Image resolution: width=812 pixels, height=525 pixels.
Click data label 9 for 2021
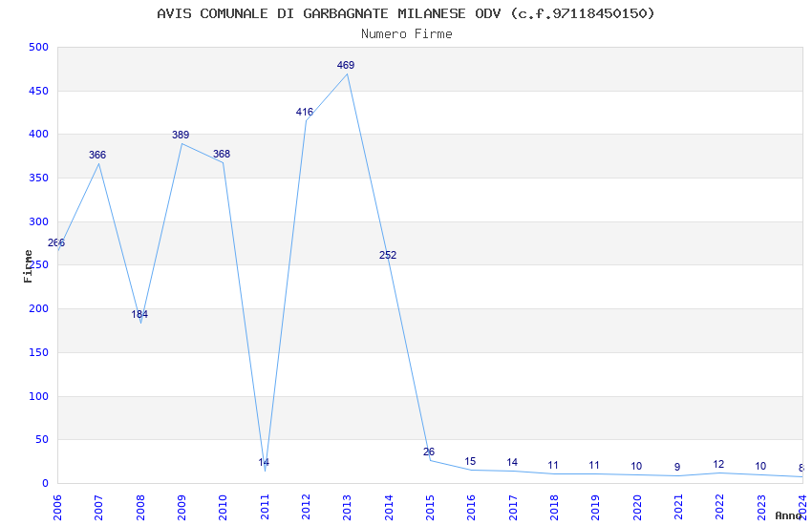(x=677, y=467)
